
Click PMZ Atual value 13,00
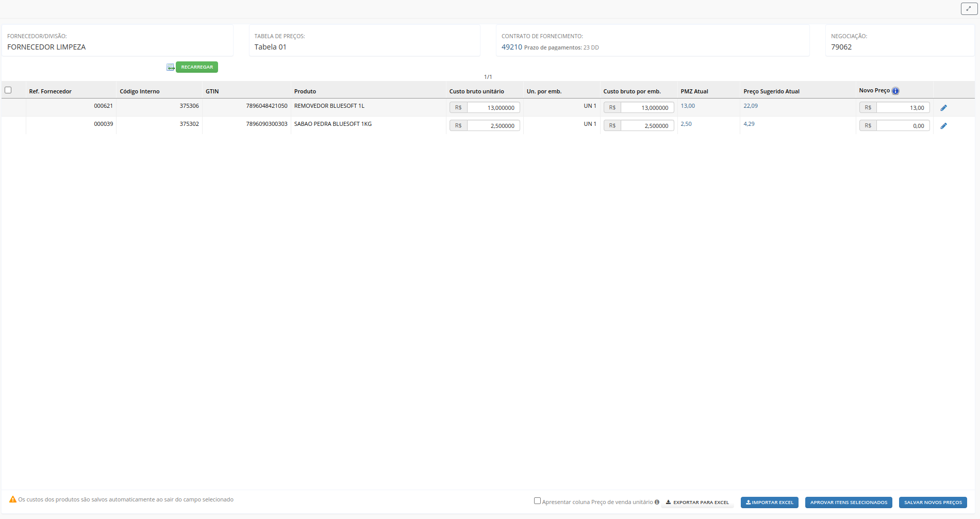(x=688, y=106)
